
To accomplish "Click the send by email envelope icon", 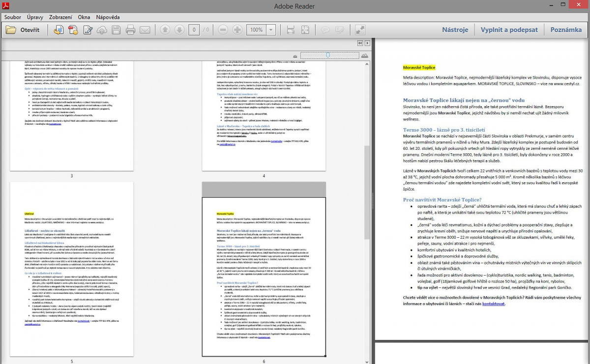I will (145, 29).
